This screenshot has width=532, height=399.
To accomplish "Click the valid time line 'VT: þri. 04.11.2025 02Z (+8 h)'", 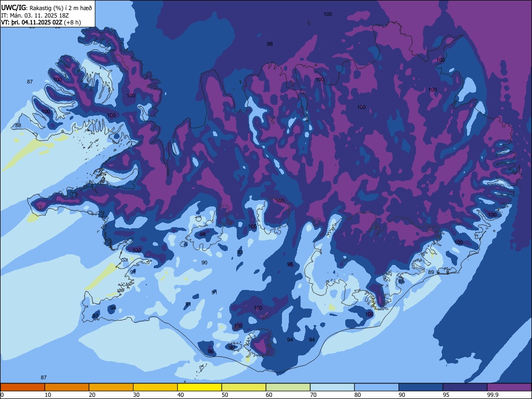I will pyautogui.click(x=41, y=22).
